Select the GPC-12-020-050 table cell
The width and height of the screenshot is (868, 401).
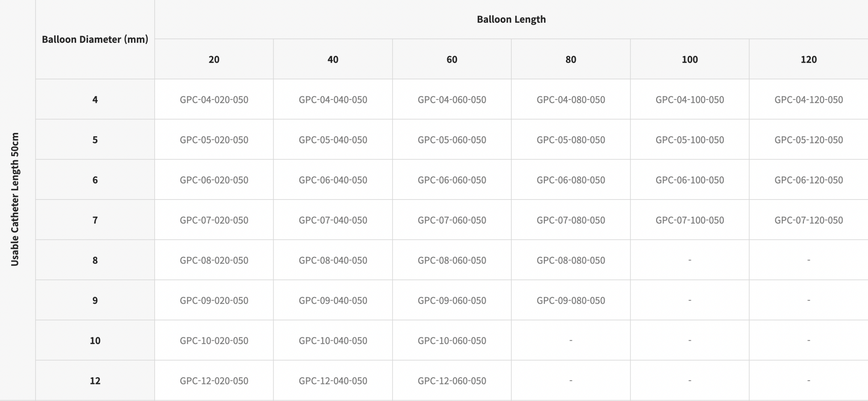click(x=214, y=381)
